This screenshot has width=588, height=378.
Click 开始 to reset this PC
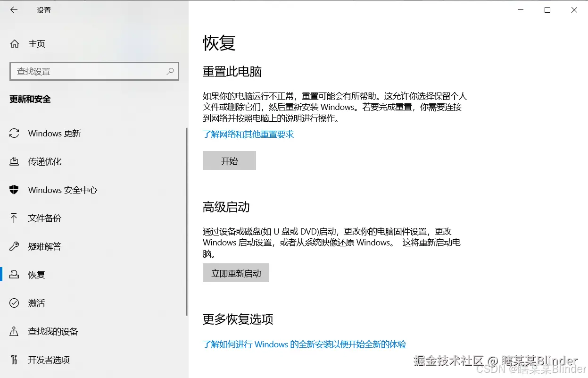click(229, 160)
